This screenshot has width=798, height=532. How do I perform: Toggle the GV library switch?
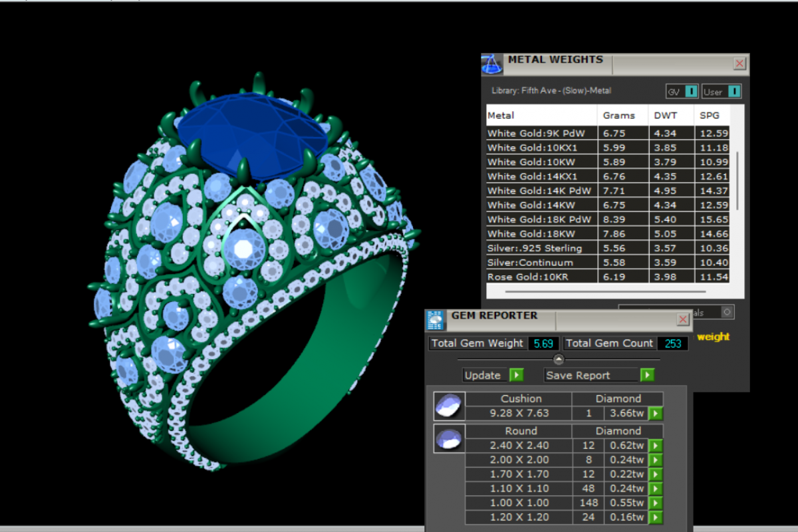[692, 92]
